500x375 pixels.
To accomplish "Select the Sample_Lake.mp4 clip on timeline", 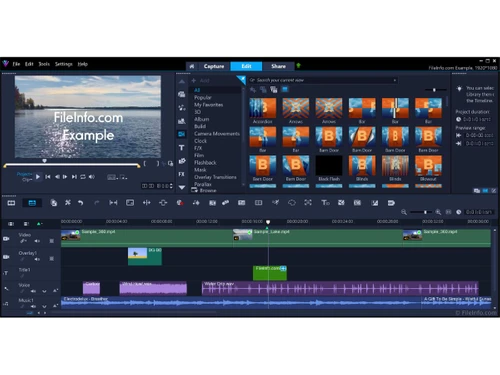I will 318,238.
